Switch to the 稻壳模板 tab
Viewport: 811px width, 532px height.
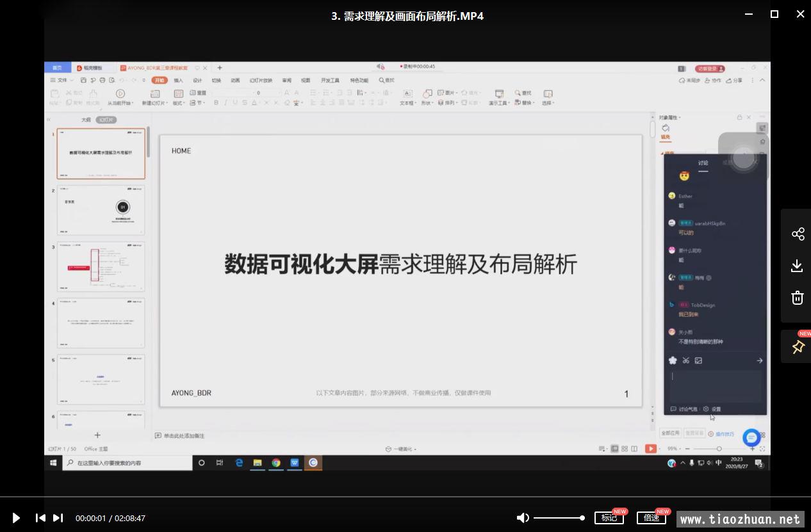(90, 67)
